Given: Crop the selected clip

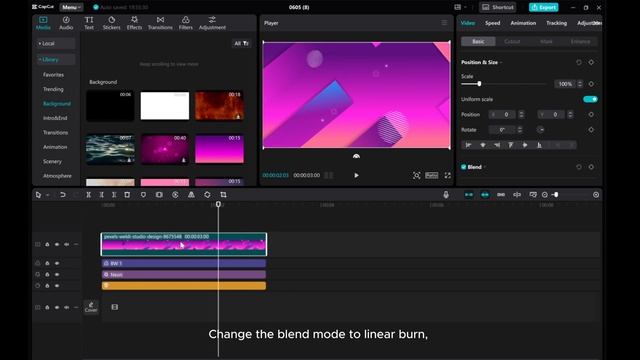Looking at the screenshot, I should pos(223,195).
